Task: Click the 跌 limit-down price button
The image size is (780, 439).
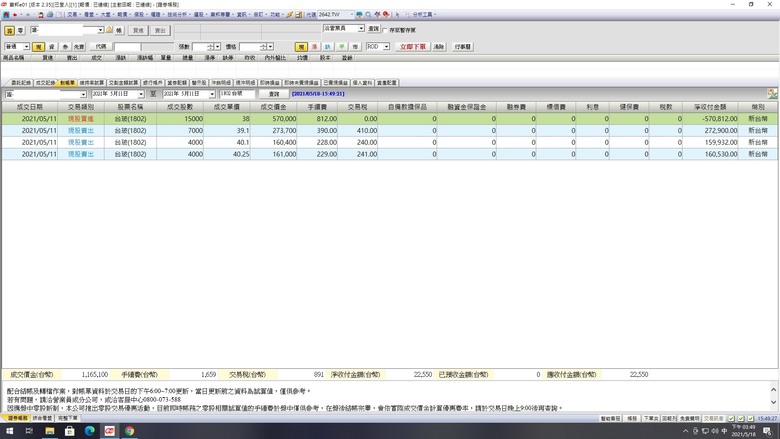Action: point(328,47)
